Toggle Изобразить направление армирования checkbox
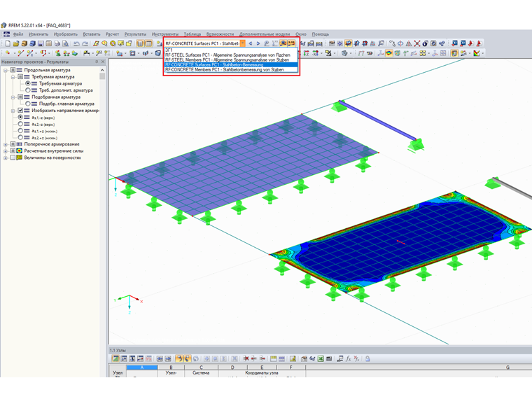The image size is (532, 399). [20, 111]
